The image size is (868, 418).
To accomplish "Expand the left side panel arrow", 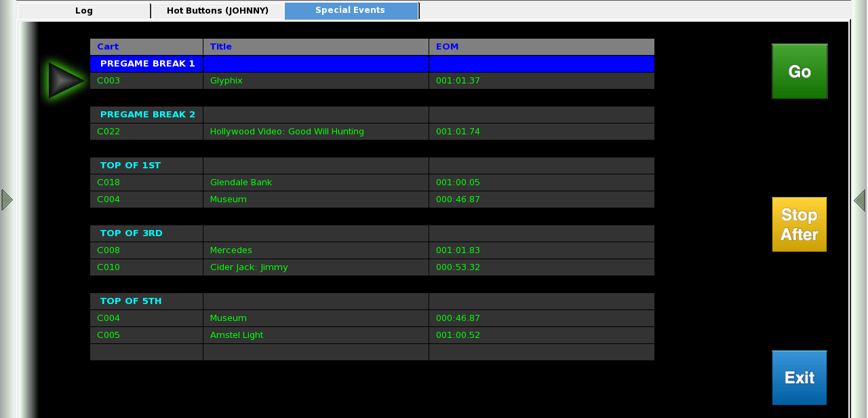I will click(x=5, y=199).
